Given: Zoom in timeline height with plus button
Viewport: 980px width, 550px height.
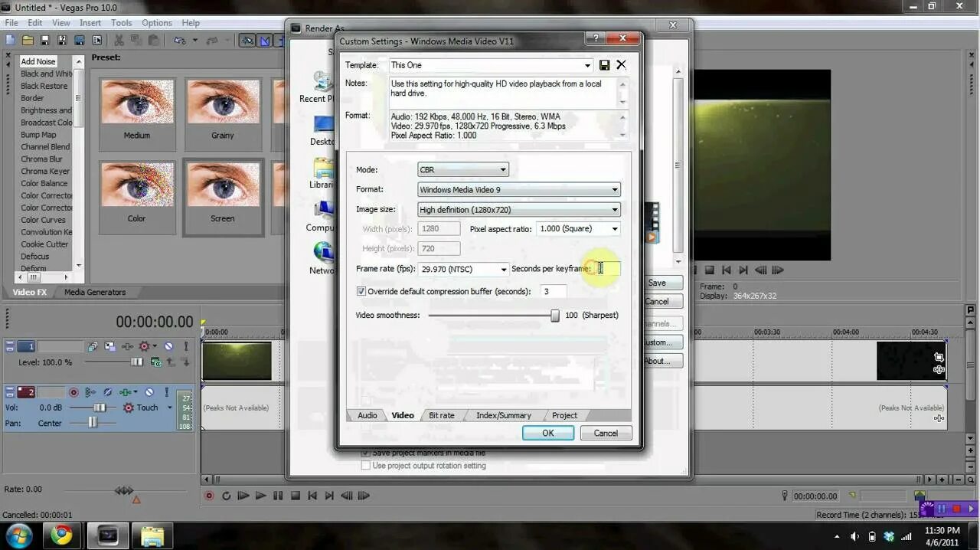Looking at the screenshot, I should [x=971, y=450].
